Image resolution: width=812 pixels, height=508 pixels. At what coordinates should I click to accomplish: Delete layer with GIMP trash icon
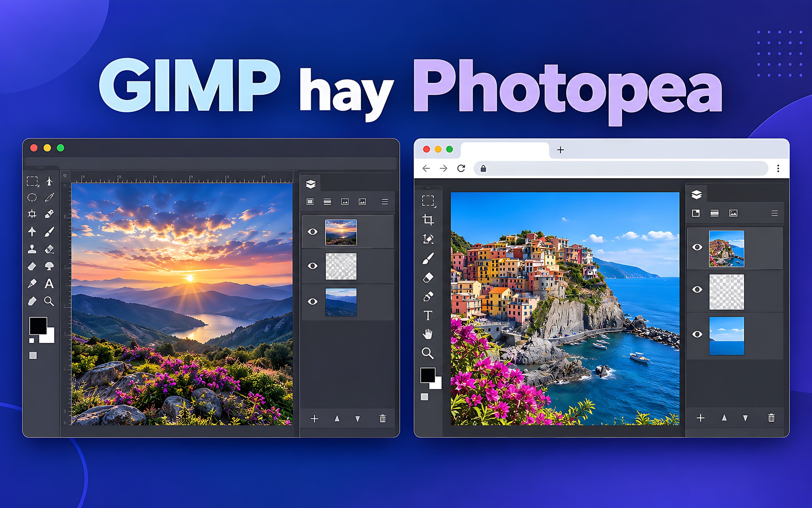tap(383, 418)
